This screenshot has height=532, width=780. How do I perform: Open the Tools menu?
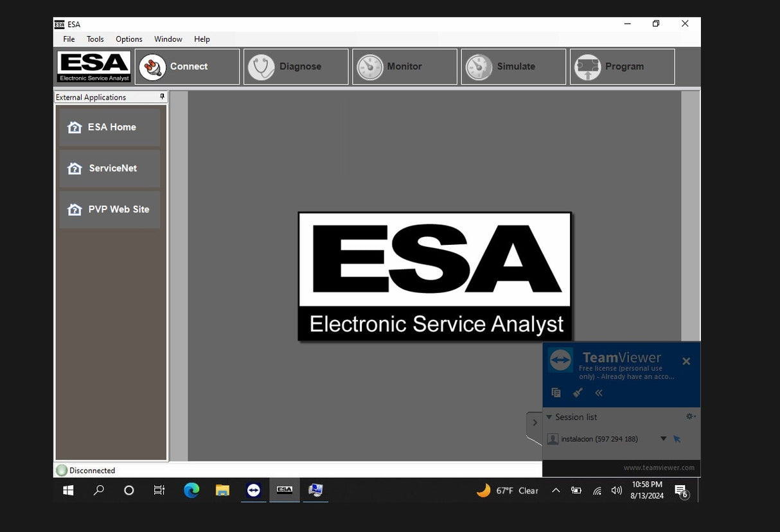pyautogui.click(x=95, y=39)
